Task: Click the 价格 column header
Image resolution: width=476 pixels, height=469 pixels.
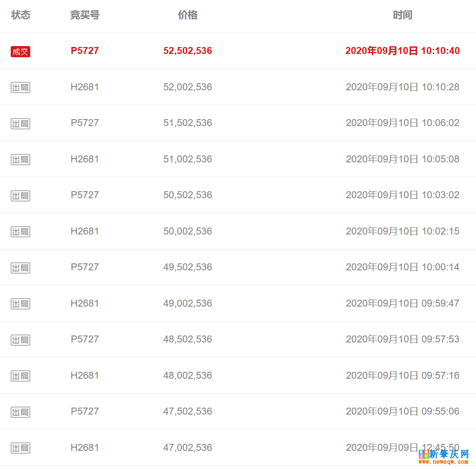Action: click(x=188, y=15)
